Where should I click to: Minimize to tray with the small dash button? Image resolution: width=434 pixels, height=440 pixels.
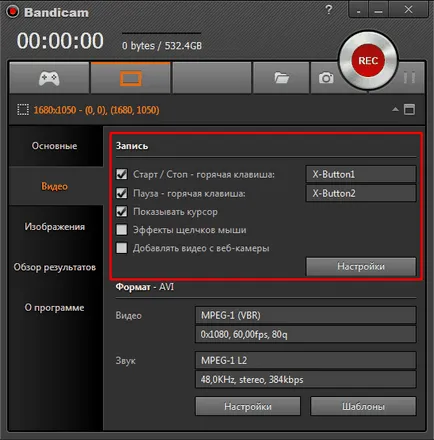coord(358,10)
